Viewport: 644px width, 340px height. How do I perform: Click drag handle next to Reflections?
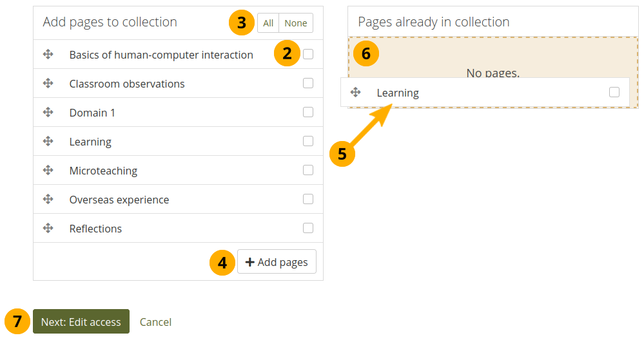tap(48, 229)
